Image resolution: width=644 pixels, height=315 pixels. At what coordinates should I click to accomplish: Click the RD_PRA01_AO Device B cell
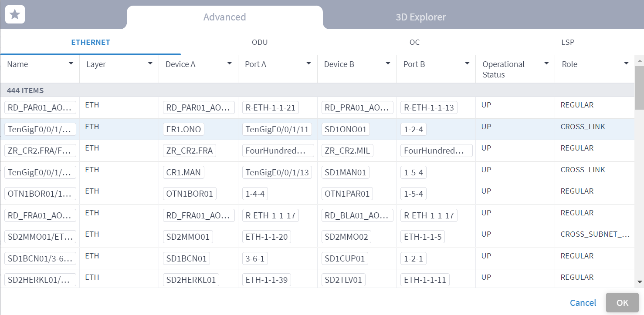(357, 107)
